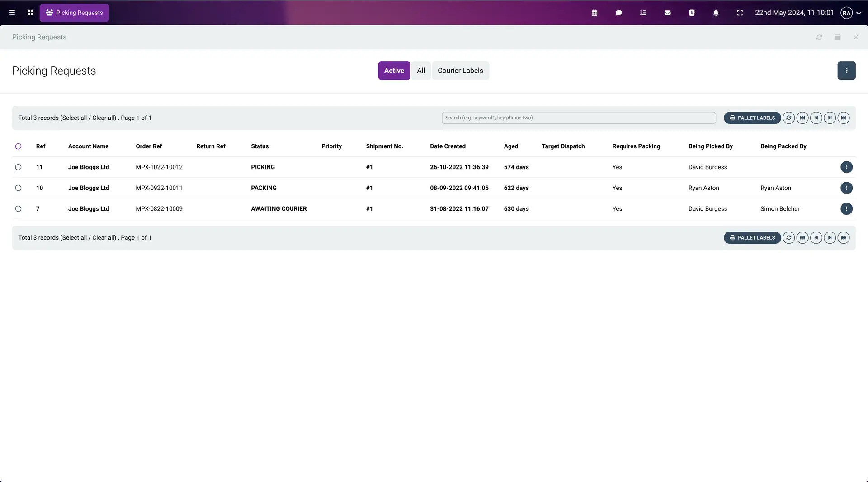Open the apps grid icon

click(30, 13)
